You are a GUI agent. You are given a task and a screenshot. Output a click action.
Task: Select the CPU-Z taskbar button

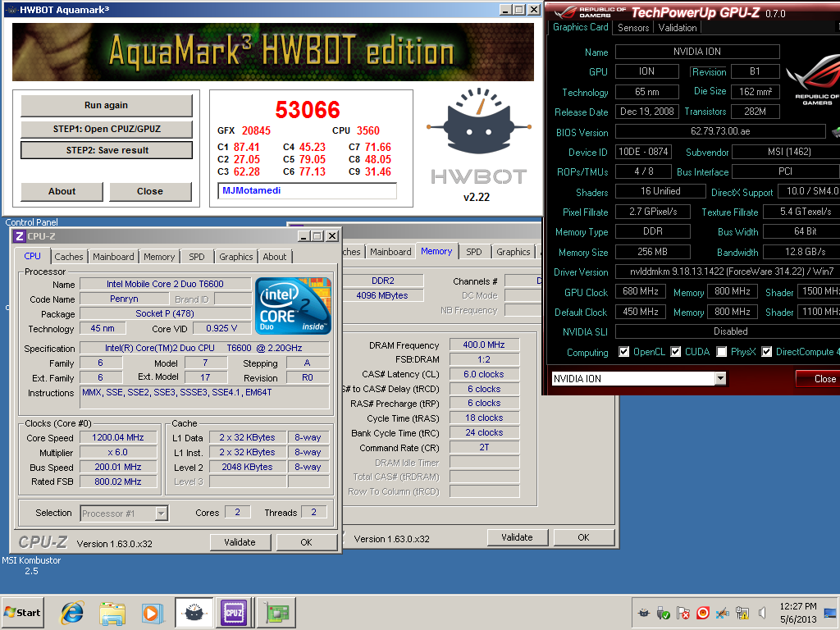tap(234, 612)
